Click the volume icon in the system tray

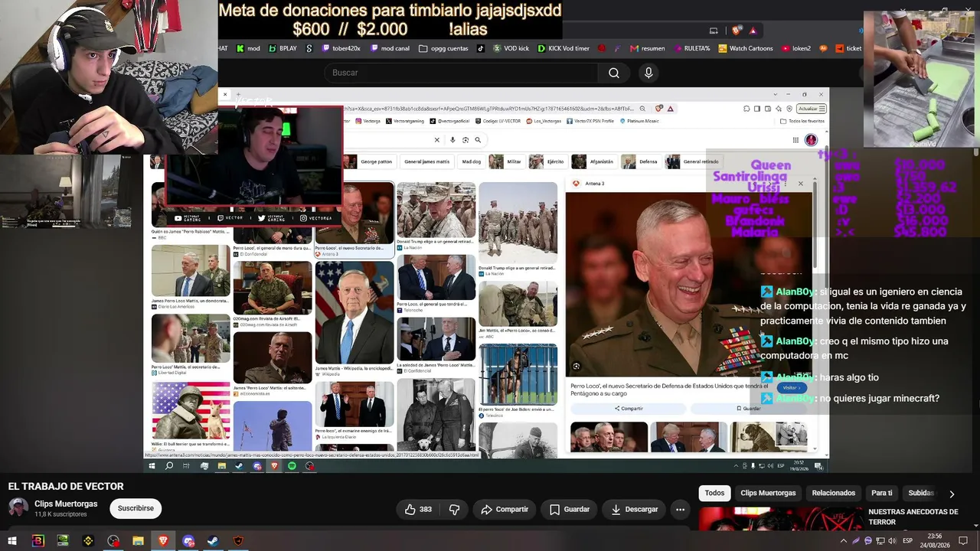click(892, 541)
